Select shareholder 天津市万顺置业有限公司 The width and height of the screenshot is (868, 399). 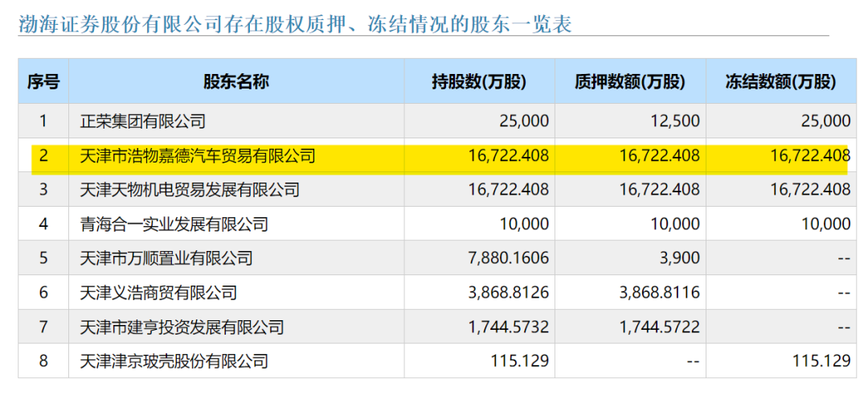pos(166,258)
